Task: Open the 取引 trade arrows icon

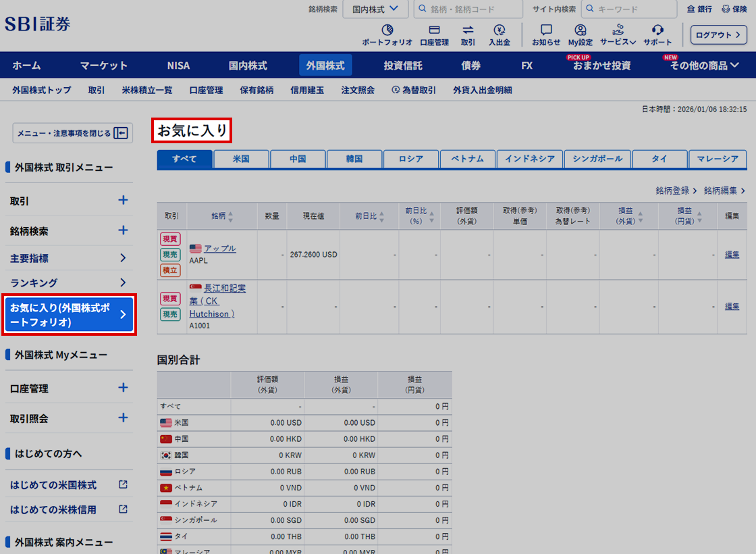Action: point(468,30)
